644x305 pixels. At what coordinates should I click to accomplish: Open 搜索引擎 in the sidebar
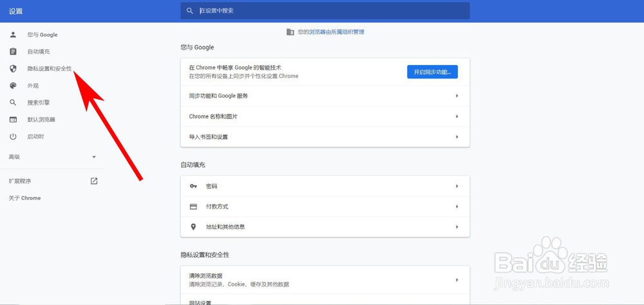(x=39, y=102)
